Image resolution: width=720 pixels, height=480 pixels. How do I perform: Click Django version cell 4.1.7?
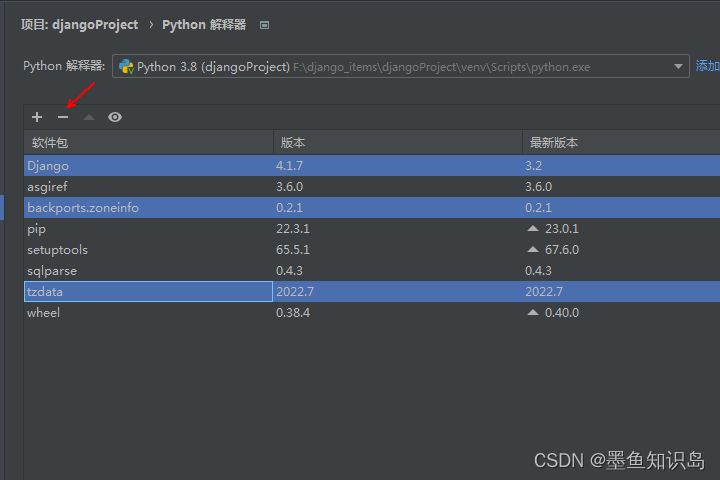pos(289,165)
